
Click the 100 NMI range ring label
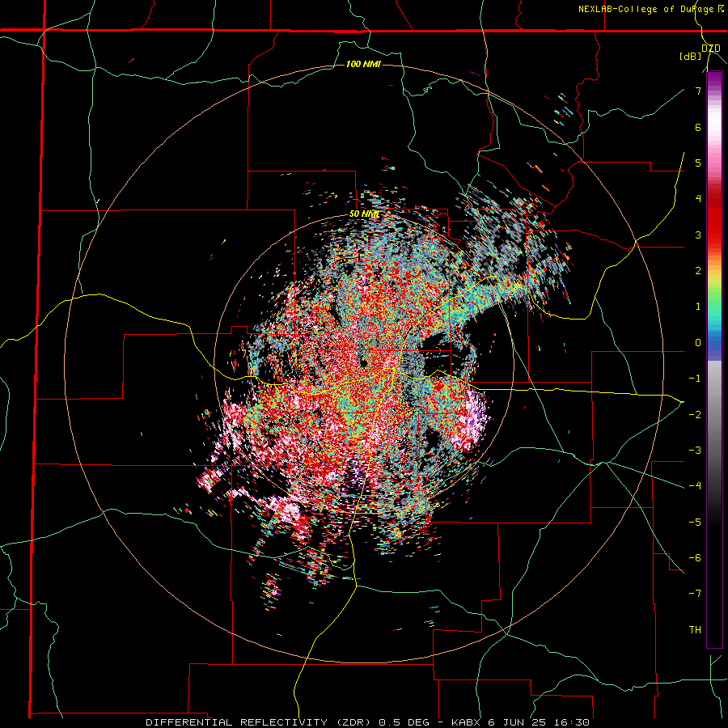point(363,64)
